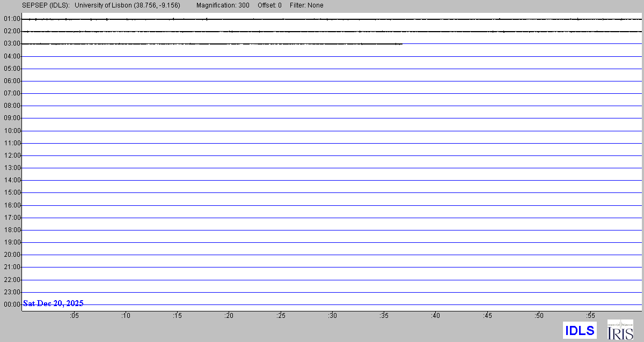
Task: Click the :45 minute axis label
Action: coord(487,316)
